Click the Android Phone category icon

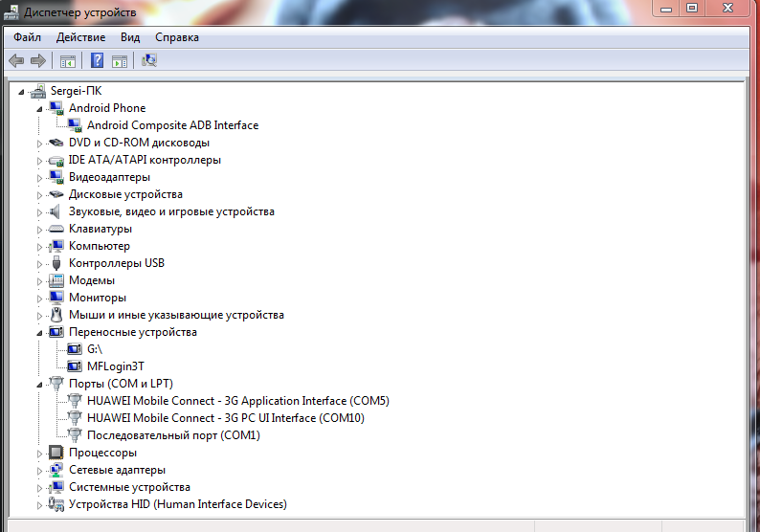click(x=56, y=108)
